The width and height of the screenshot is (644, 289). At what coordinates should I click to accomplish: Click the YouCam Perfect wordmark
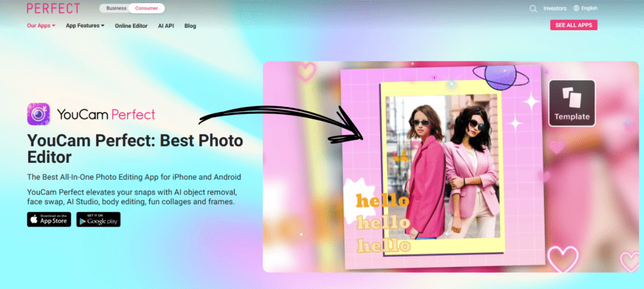pos(106,114)
